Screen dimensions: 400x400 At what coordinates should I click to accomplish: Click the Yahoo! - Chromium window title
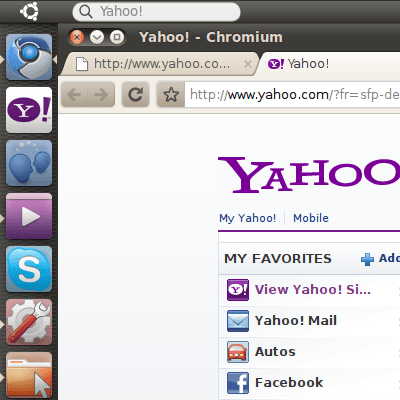click(211, 37)
